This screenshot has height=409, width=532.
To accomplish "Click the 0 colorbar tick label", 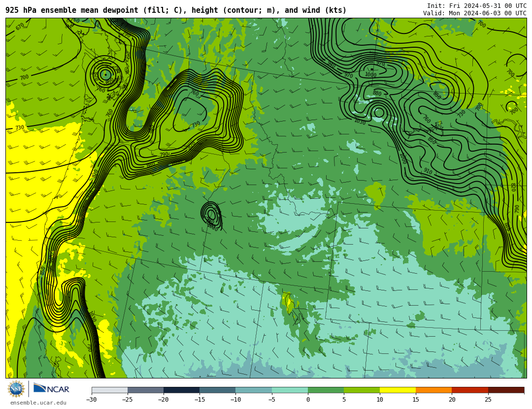I will coord(308,400).
